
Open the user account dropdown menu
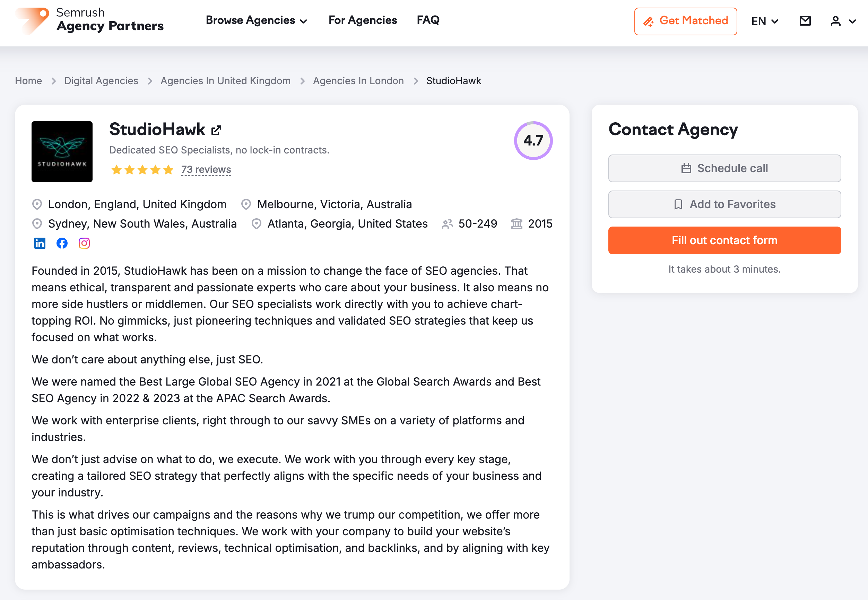[843, 21]
